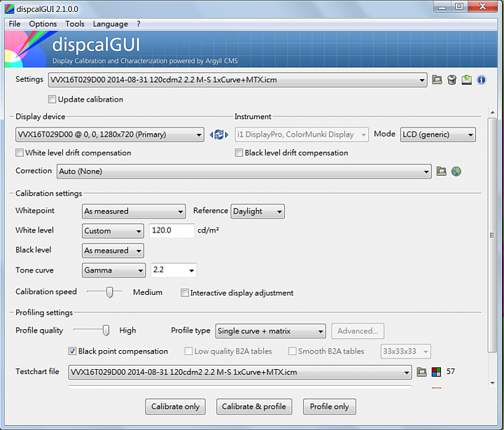Open the Settings profile dropdown
The image size is (504, 430).
(x=237, y=80)
